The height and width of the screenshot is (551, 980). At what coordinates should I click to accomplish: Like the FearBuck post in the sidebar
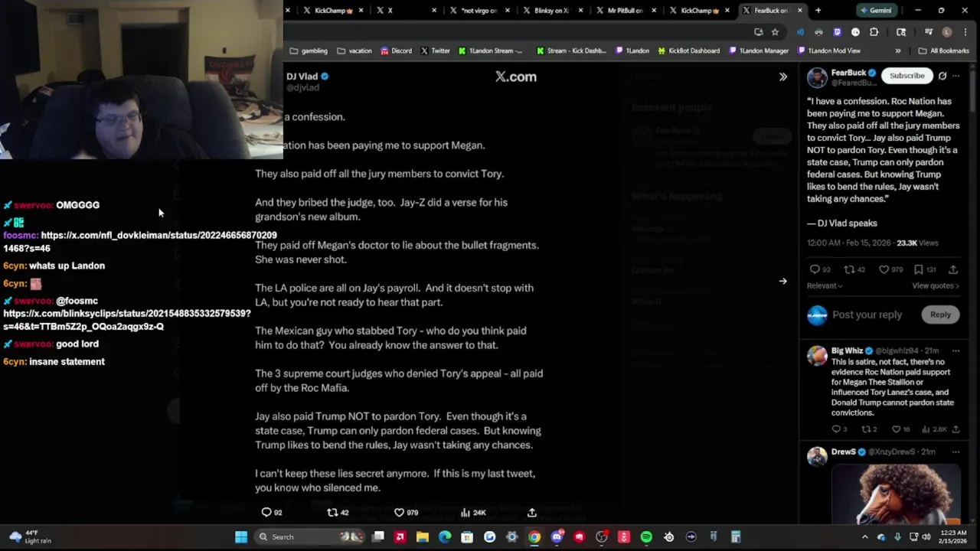[884, 269]
